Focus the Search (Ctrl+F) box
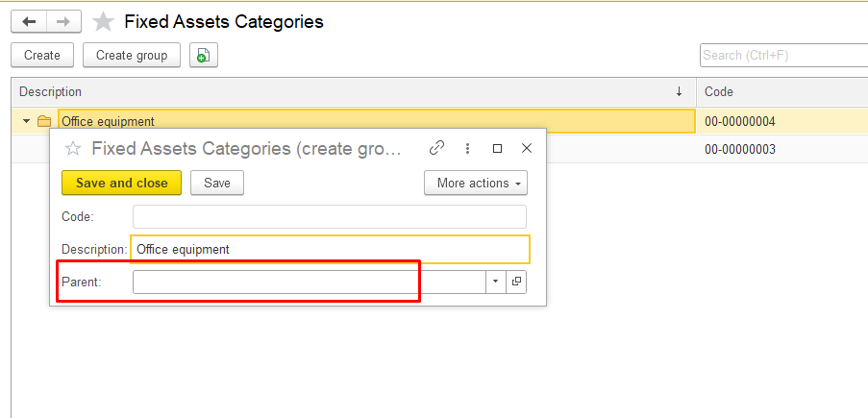868x418 pixels. (x=782, y=55)
